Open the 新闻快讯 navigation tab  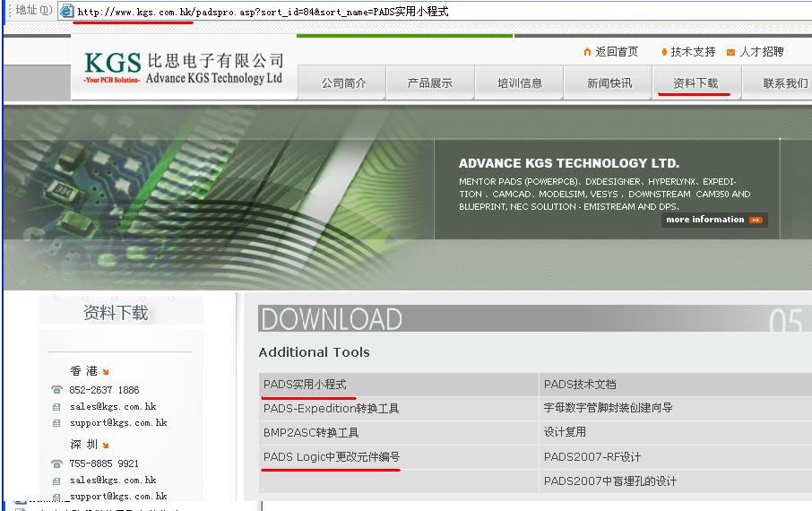tap(609, 82)
